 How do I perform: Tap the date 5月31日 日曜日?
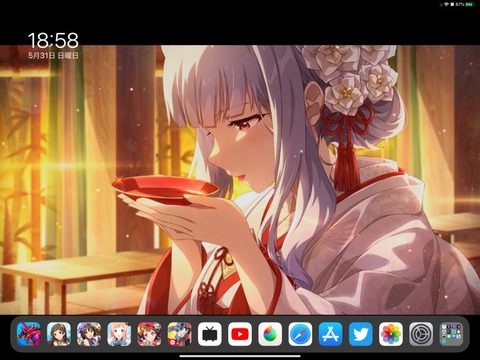coord(53,55)
